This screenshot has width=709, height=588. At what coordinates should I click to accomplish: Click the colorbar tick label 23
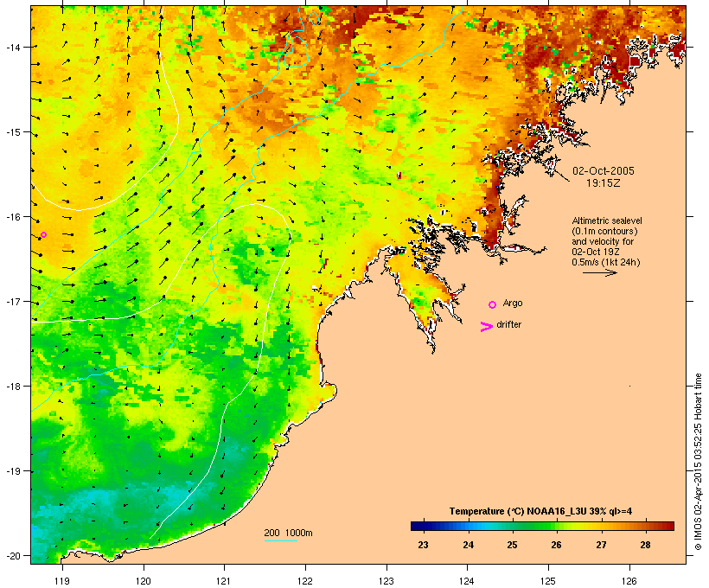(x=423, y=545)
